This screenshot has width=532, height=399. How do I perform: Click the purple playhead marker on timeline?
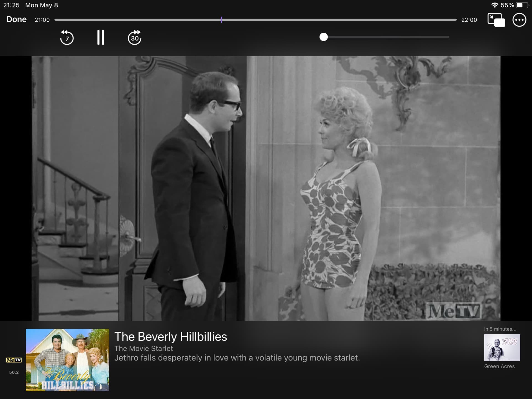[x=221, y=20]
